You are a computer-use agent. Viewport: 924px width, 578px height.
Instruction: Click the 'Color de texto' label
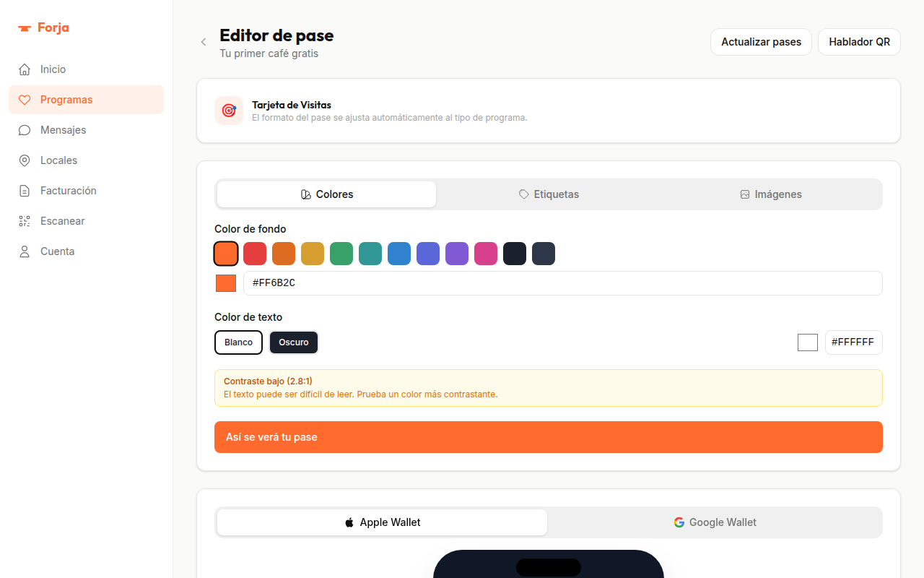coord(248,317)
